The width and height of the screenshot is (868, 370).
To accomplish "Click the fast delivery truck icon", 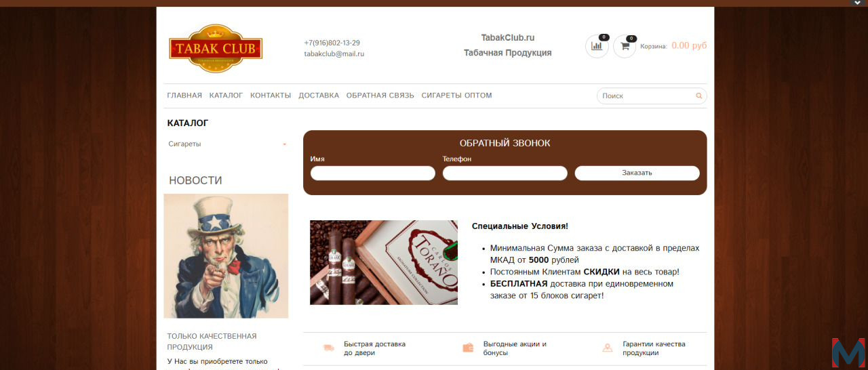I will pos(329,348).
